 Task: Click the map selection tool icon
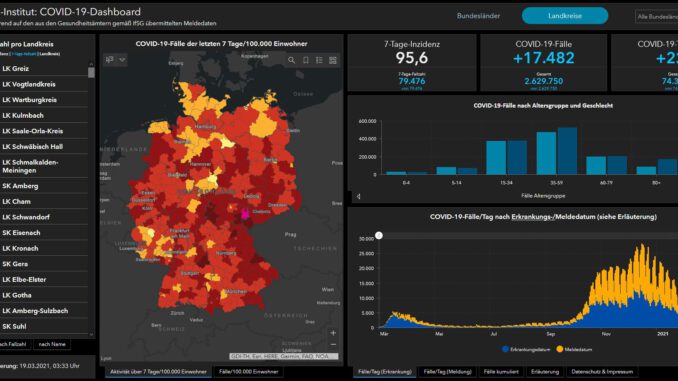110,60
